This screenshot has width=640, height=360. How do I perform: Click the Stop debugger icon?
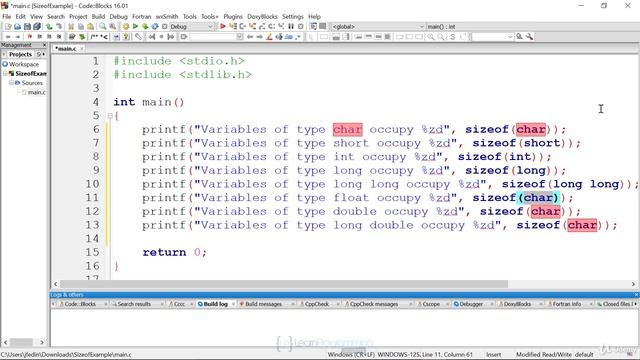pos(301,27)
